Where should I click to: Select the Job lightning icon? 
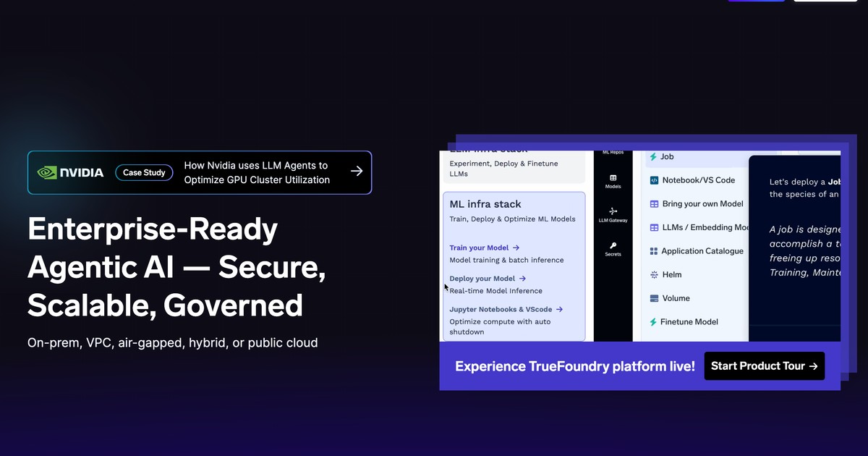pyautogui.click(x=654, y=156)
